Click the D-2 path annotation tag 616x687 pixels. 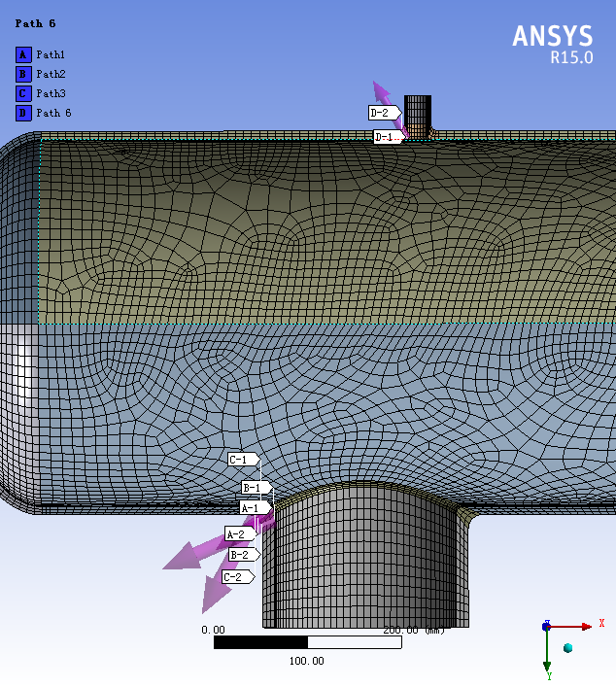click(384, 113)
